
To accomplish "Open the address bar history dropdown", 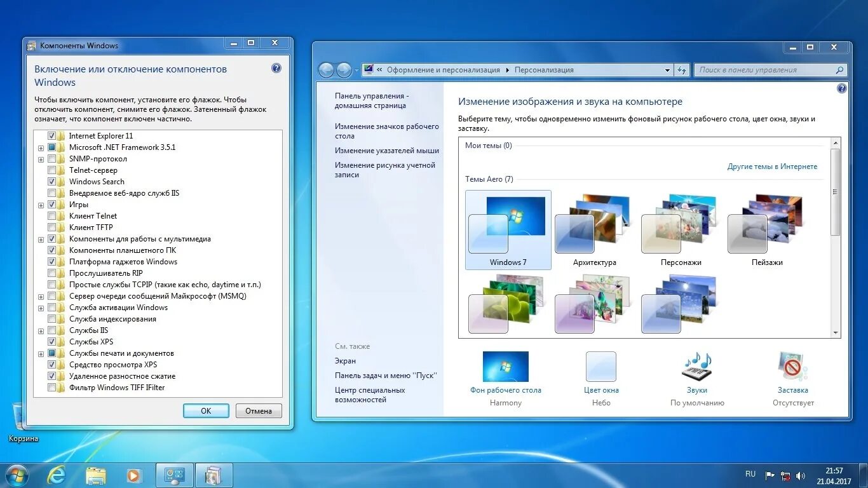I will tap(667, 70).
